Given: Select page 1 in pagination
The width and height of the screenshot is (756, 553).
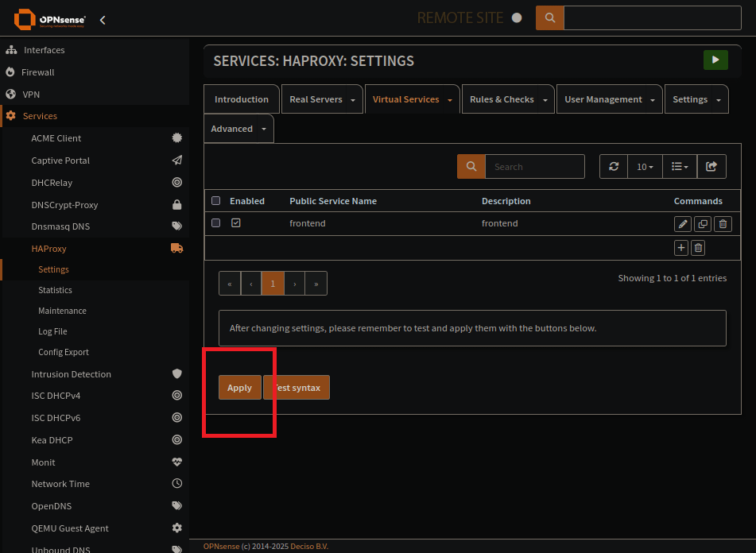Looking at the screenshot, I should pyautogui.click(x=273, y=283).
